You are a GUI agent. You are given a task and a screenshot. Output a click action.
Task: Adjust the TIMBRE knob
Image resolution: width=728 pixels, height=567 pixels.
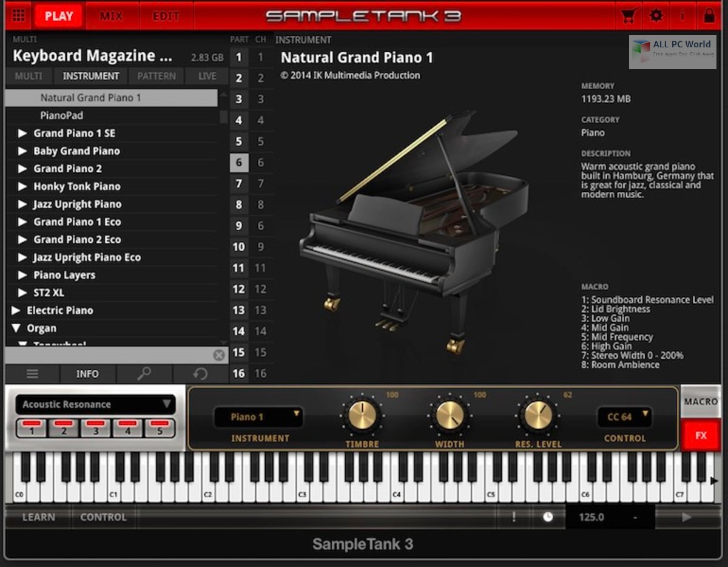(x=362, y=416)
